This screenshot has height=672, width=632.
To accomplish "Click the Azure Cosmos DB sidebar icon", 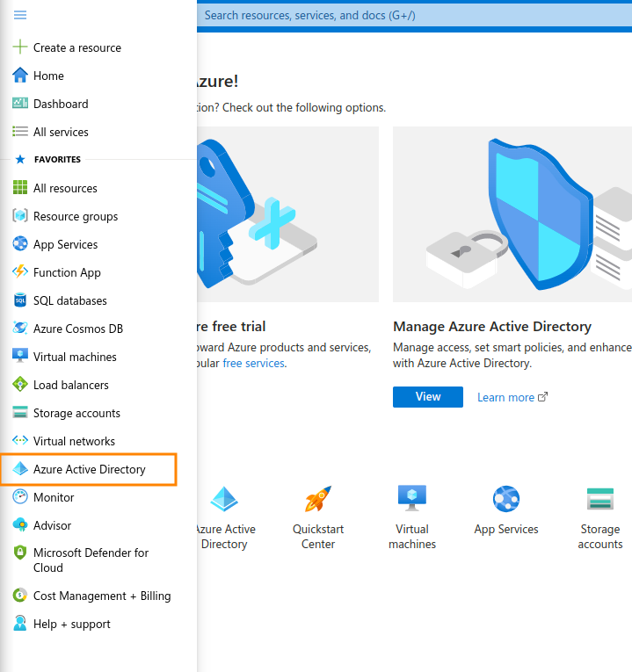I will 20,329.
